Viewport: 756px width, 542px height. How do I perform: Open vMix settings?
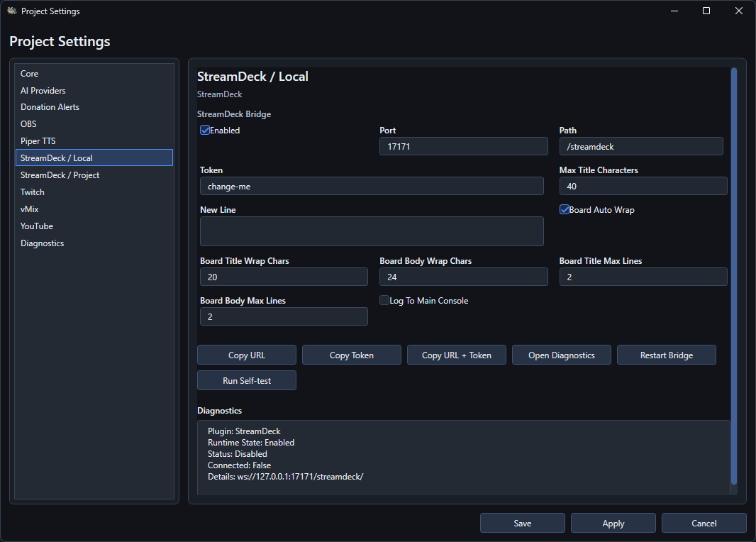(x=94, y=209)
